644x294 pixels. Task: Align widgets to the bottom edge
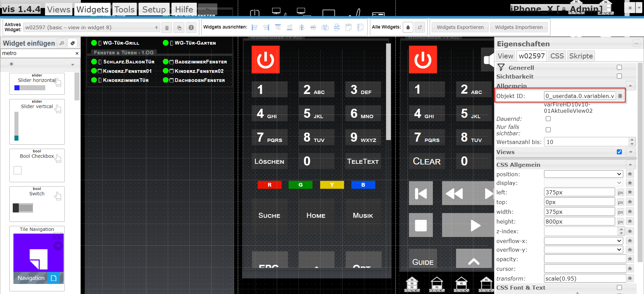coord(290,28)
